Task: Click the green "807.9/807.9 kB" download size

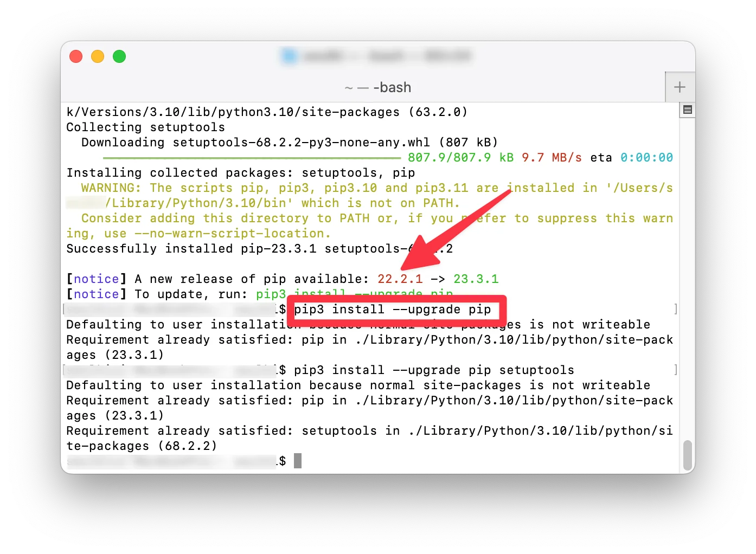Action: pyautogui.click(x=460, y=157)
